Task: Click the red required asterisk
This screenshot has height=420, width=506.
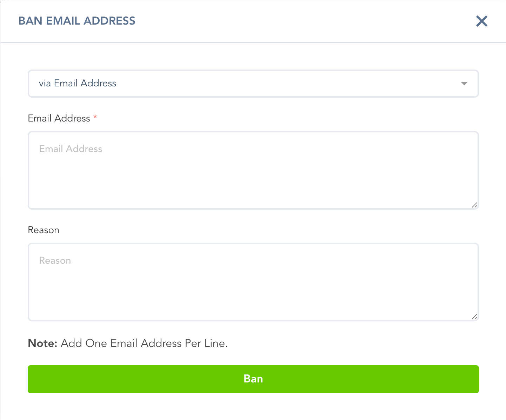Action: point(95,117)
